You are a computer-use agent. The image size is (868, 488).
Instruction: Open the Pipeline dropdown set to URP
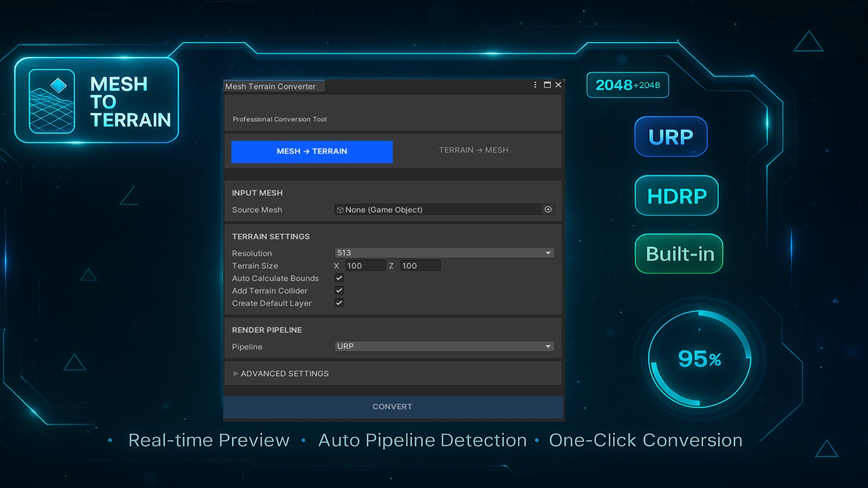pos(444,346)
